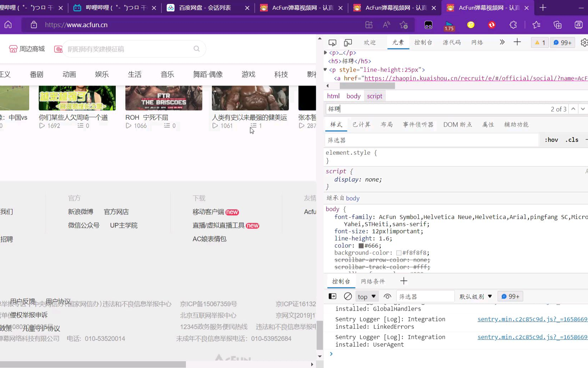Open the 欢迎 tab
This screenshot has width=588, height=368.
370,42
